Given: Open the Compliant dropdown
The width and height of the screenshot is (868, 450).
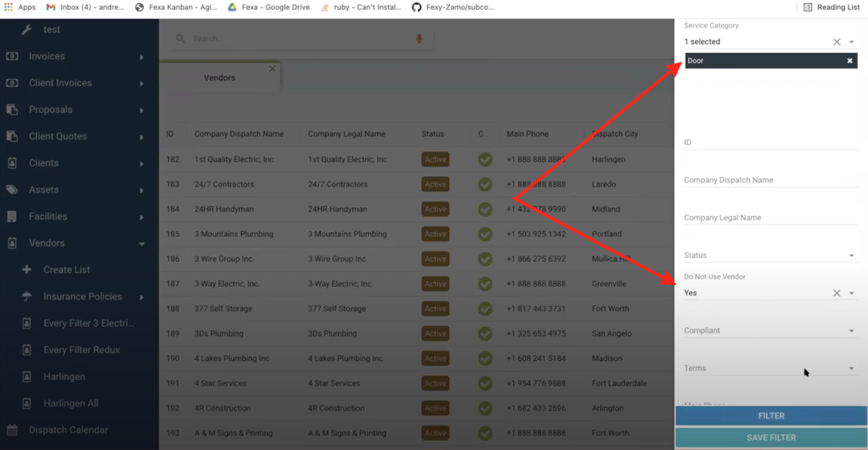Looking at the screenshot, I should [x=851, y=331].
